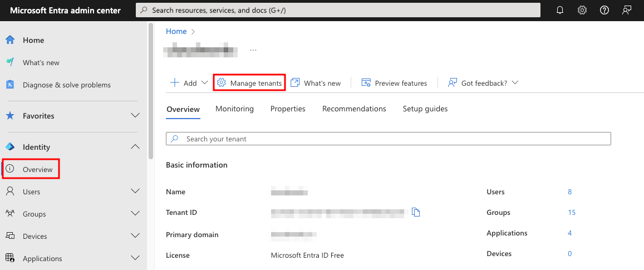This screenshot has height=270, width=644.
Task: Click the Preview features button
Action: tap(394, 83)
